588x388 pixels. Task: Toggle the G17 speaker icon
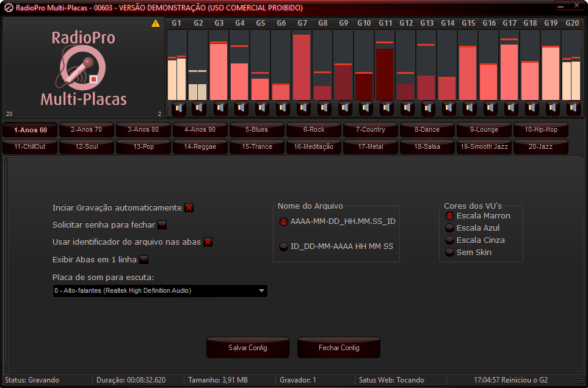point(510,108)
